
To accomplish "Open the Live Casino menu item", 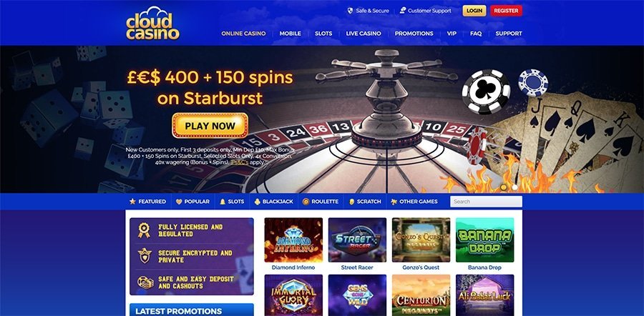I will [x=364, y=34].
